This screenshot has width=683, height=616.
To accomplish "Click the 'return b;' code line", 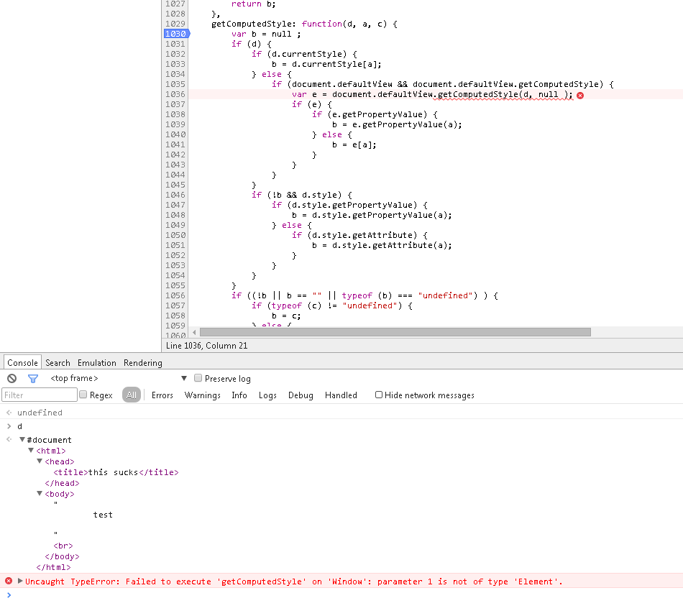I will pos(253,4).
